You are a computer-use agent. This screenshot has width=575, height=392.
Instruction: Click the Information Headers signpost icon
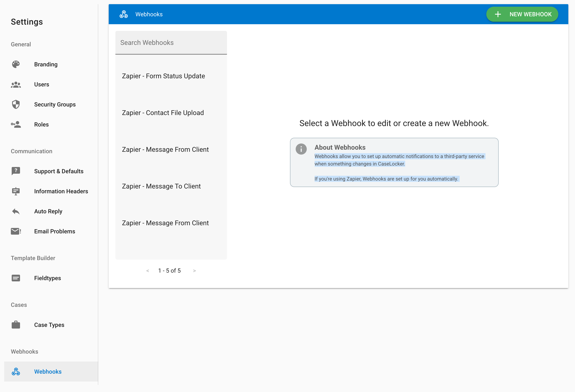click(x=16, y=191)
